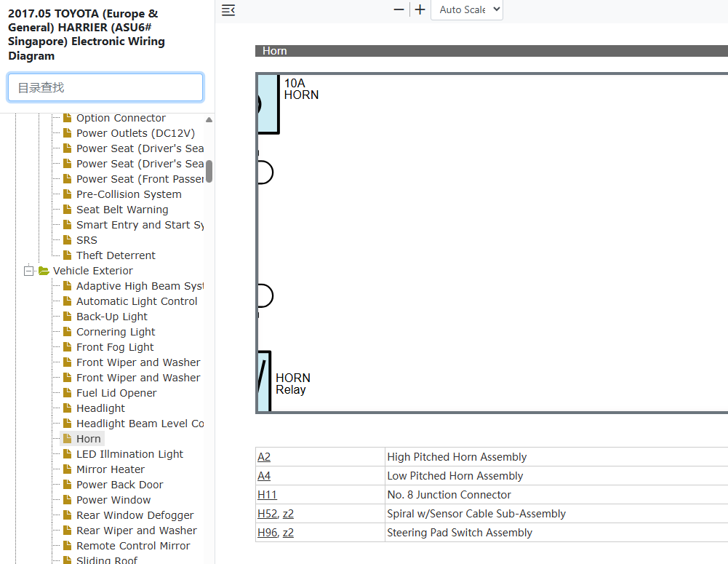Image resolution: width=728 pixels, height=564 pixels.
Task: Click the scroll-up arrow of the tree
Action: coord(209,120)
